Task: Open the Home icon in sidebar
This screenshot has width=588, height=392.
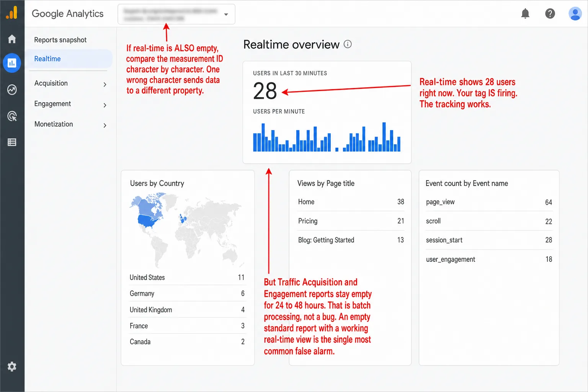Action: pyautogui.click(x=12, y=39)
